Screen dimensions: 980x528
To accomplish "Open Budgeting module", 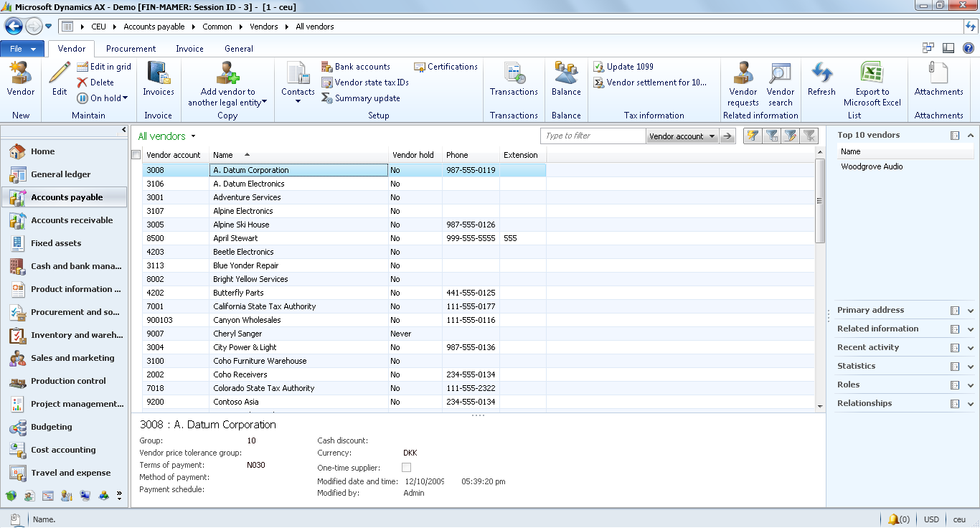I will [65, 427].
